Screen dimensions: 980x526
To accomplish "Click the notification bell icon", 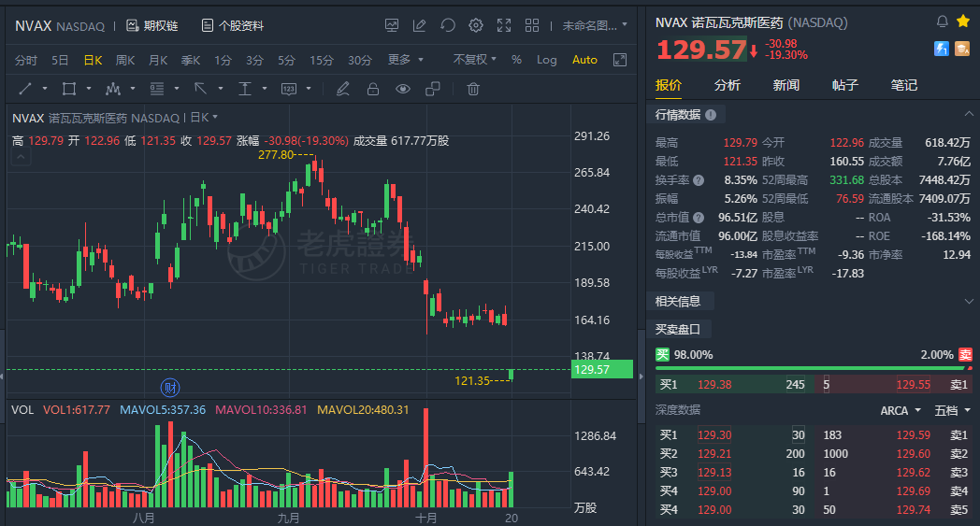I will (943, 21).
